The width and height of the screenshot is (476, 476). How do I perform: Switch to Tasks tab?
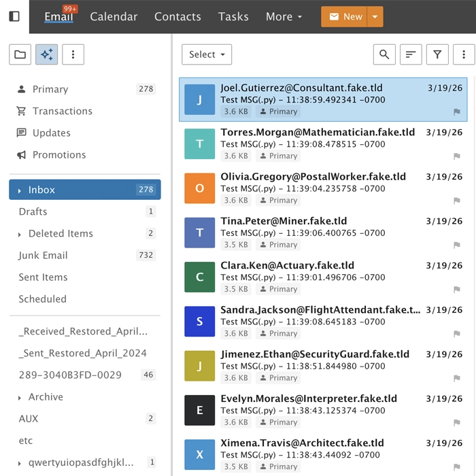233,17
